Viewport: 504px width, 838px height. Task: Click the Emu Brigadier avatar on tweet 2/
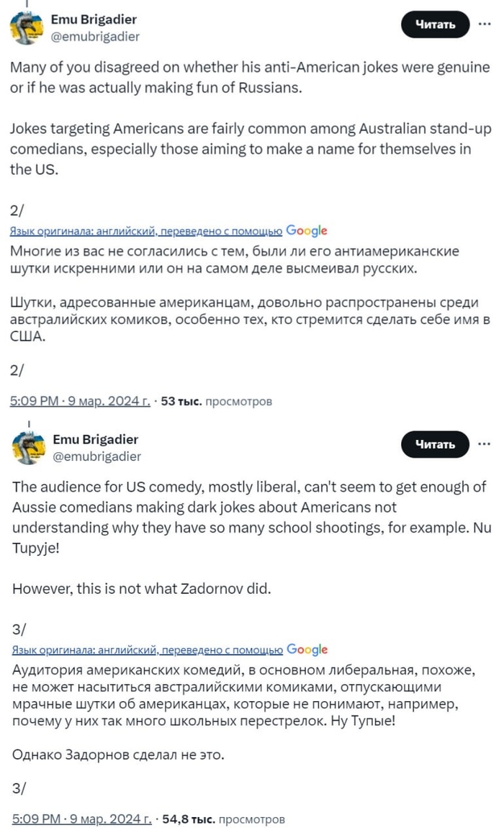coord(27,27)
